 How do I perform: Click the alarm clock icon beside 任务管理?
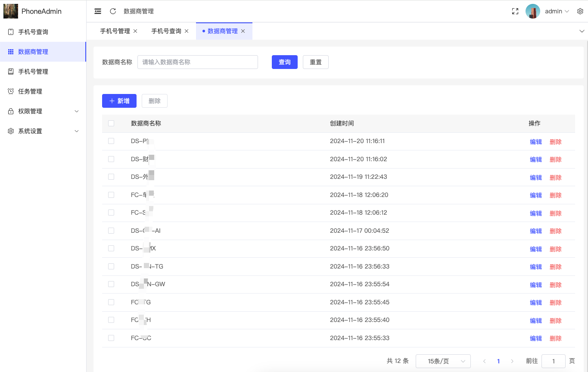(x=11, y=91)
